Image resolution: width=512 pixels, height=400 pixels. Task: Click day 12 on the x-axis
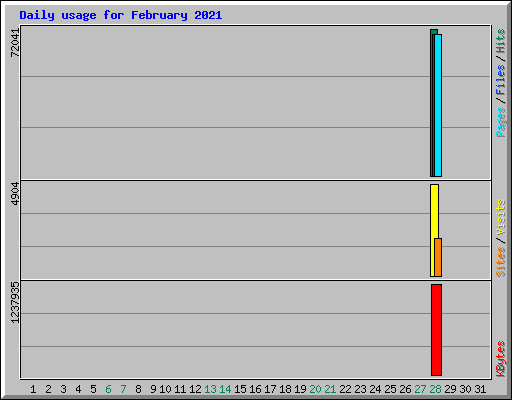[x=195, y=389]
